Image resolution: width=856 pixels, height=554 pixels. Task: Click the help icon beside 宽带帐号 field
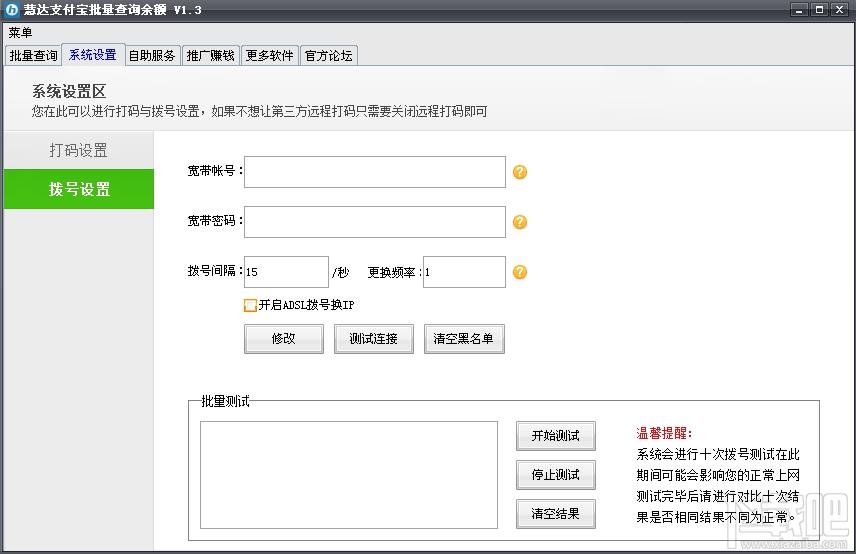(520, 172)
